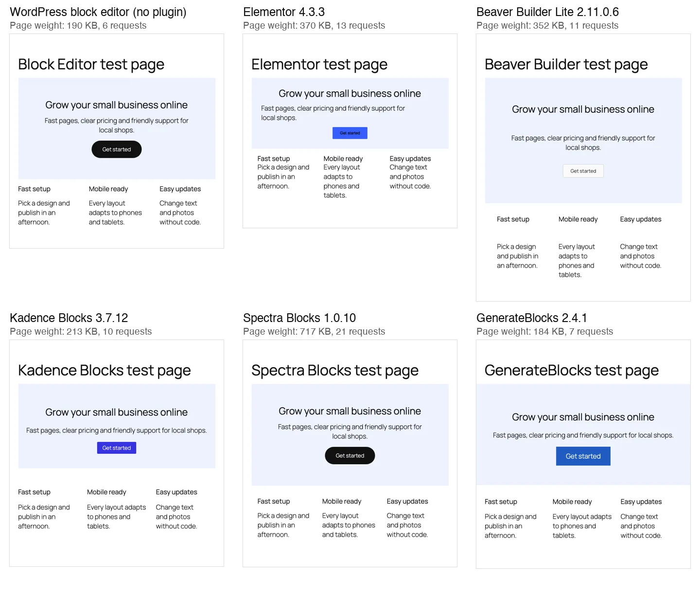Click Get started in the Elementor test page
This screenshot has height=612, width=700.
tap(350, 133)
